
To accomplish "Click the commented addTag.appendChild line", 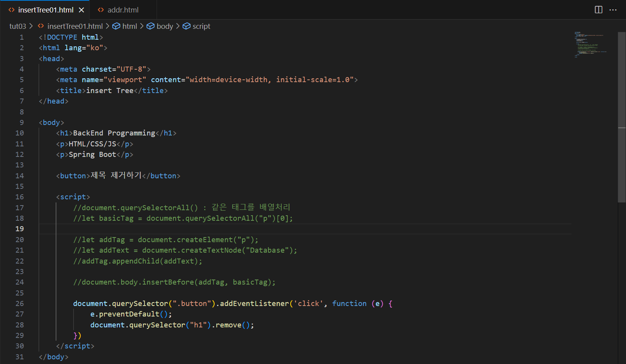I will [138, 261].
